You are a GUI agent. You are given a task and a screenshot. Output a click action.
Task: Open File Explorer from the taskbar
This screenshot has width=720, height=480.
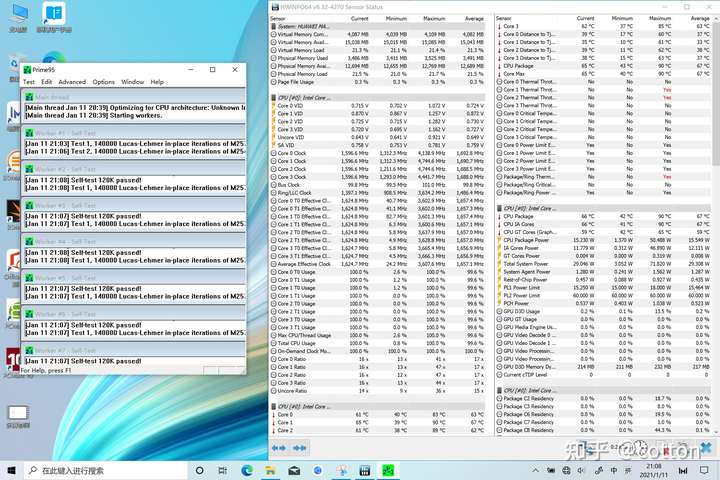270,470
